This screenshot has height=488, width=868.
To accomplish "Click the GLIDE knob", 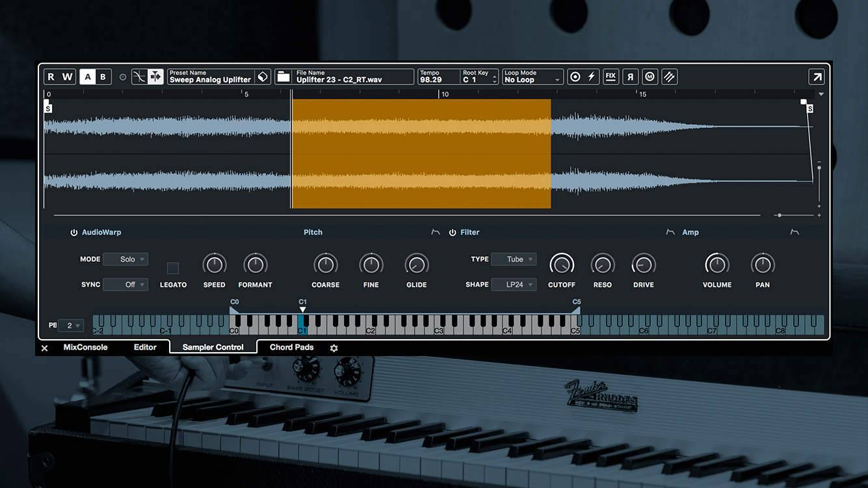I will (417, 264).
